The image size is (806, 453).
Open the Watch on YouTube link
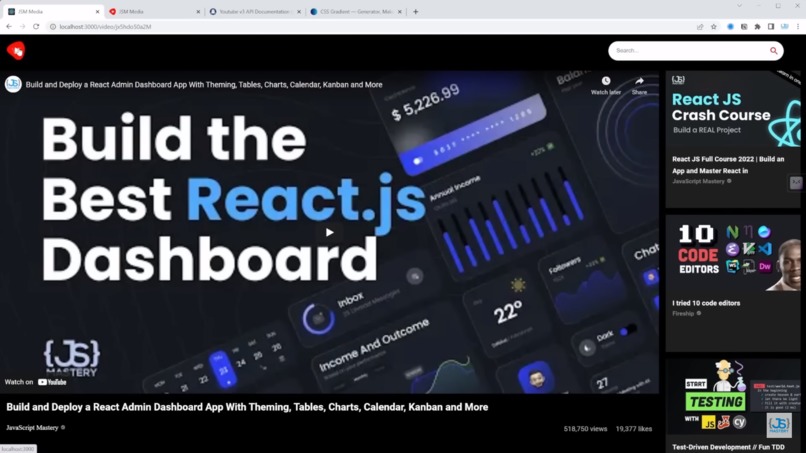(x=35, y=382)
